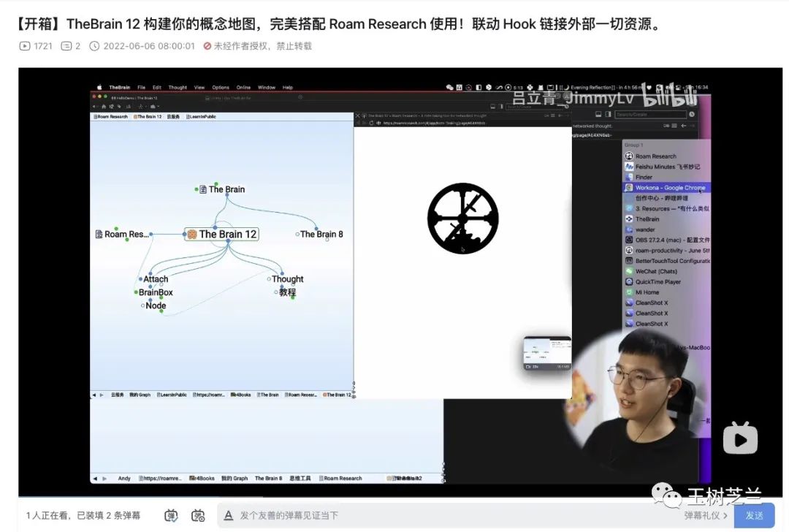This screenshot has width=789, height=532.
Task: Select TheBrain in the window switcher list
Action: pos(667,219)
